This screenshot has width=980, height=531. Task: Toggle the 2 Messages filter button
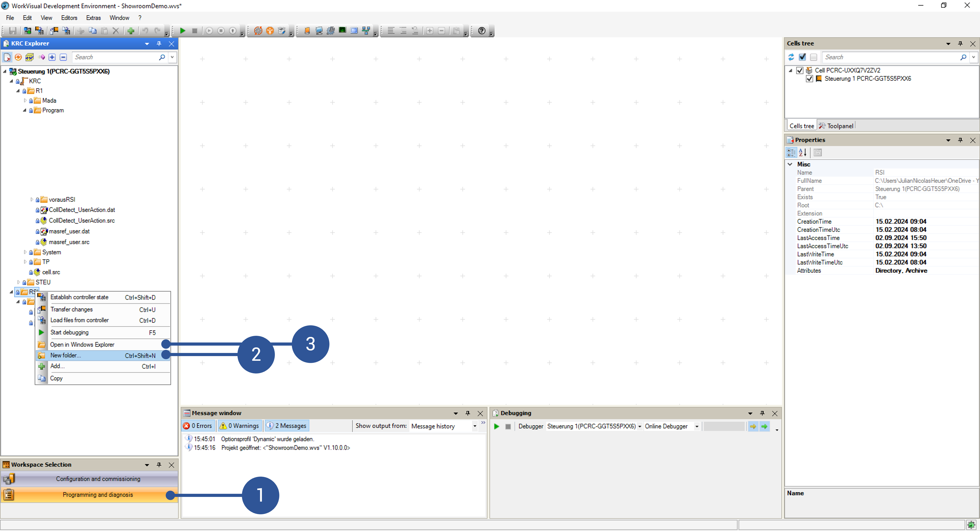(287, 426)
